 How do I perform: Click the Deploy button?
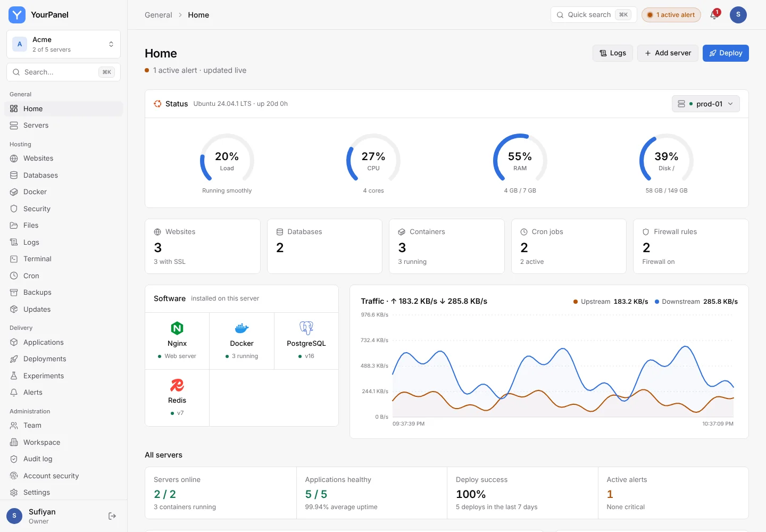point(726,53)
